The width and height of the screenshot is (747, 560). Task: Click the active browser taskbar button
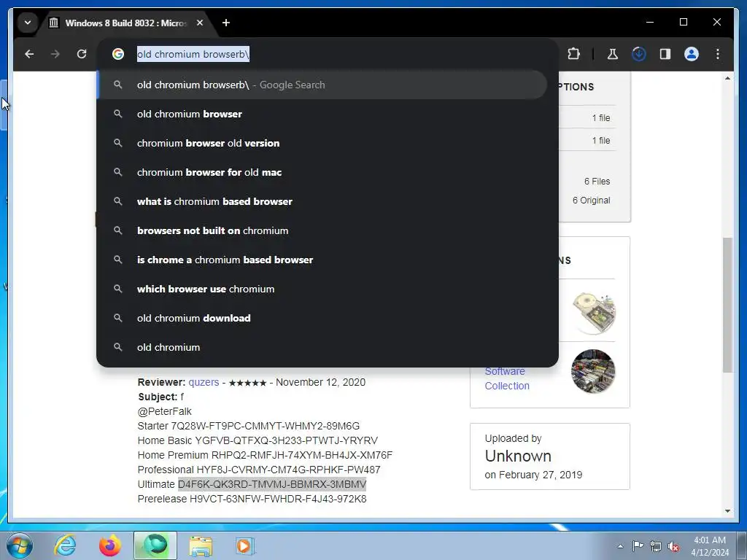[155, 545]
